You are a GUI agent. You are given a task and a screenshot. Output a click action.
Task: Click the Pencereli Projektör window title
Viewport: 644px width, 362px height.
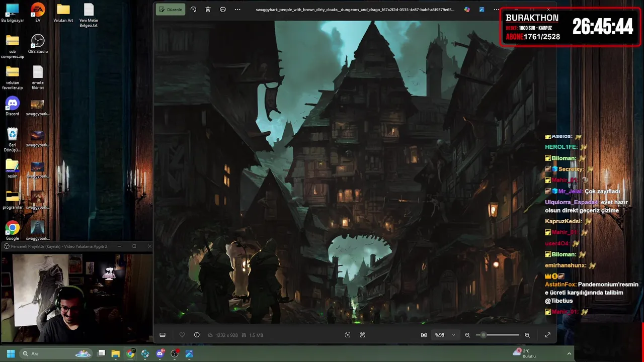[x=59, y=246]
